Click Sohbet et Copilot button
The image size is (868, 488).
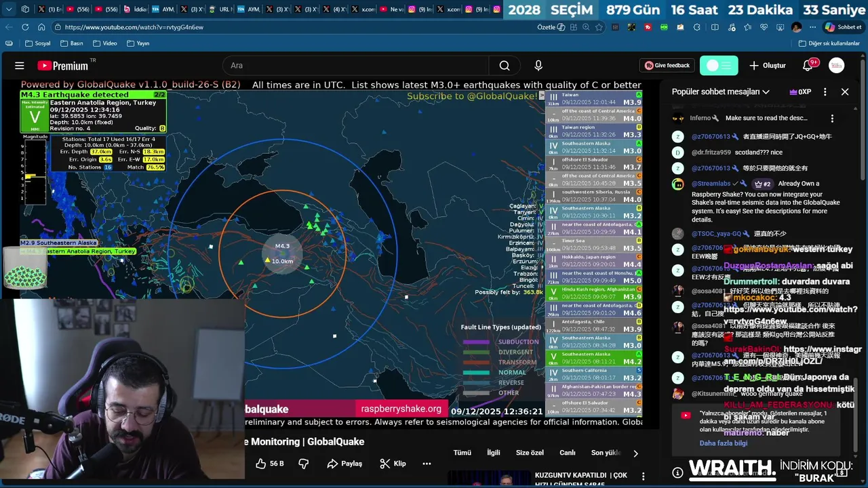click(842, 27)
